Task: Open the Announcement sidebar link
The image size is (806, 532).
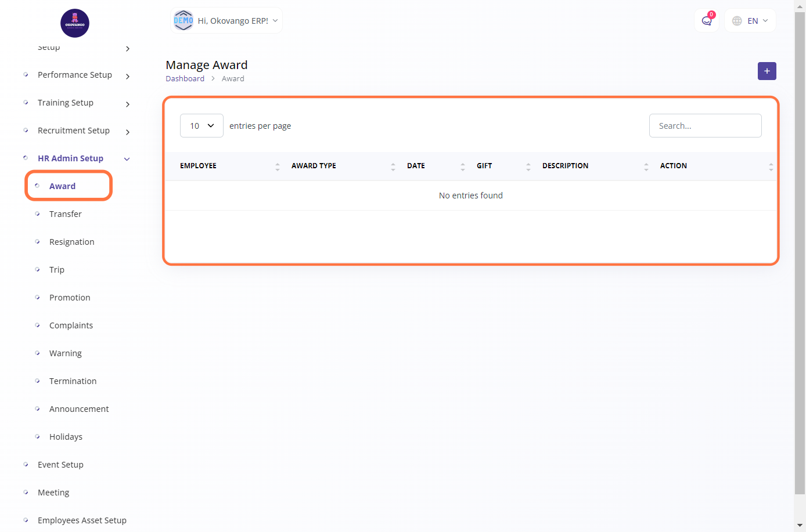Action: click(x=79, y=409)
